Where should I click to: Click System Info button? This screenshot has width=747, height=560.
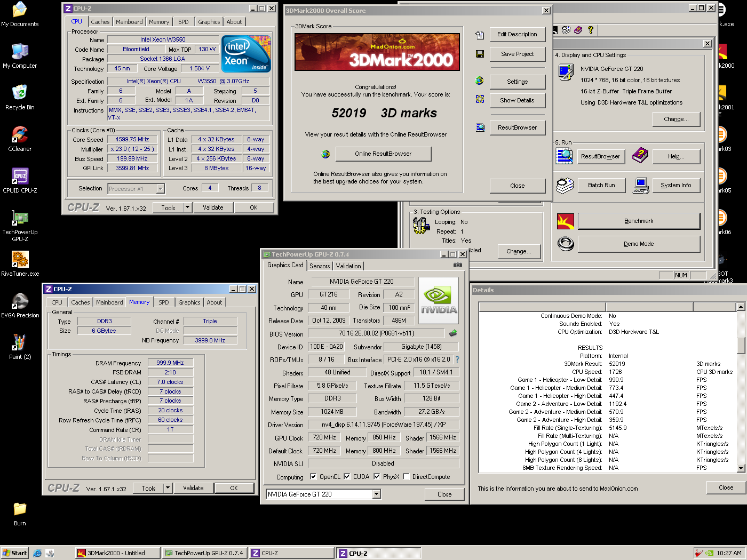tap(676, 185)
